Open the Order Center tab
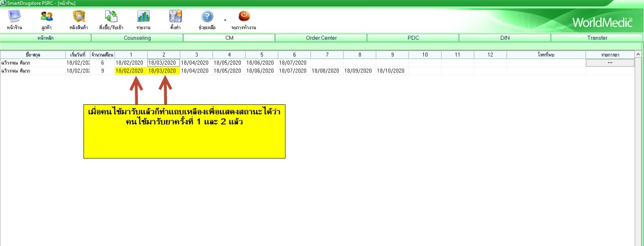Screen dimensions: 644x246 (321, 38)
